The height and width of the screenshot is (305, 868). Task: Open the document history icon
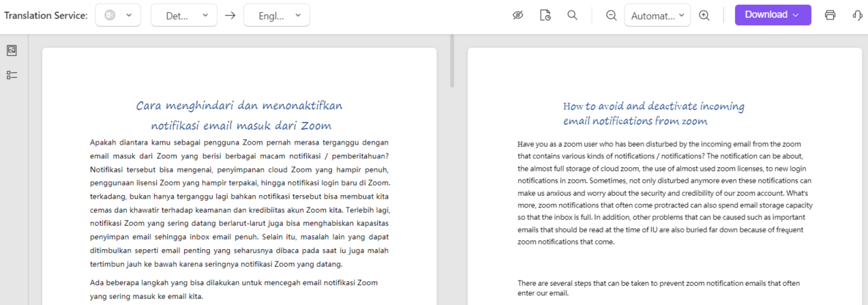[545, 15]
